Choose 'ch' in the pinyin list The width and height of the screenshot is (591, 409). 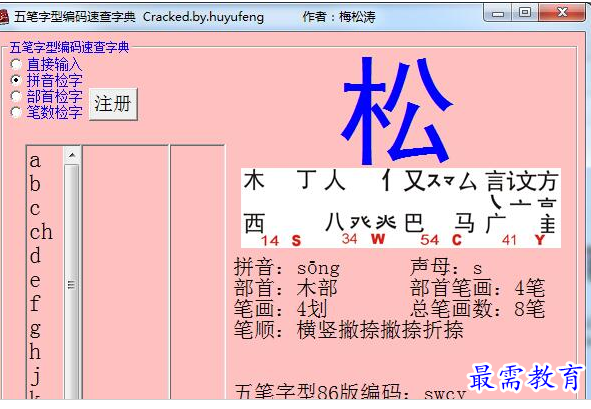tap(41, 232)
